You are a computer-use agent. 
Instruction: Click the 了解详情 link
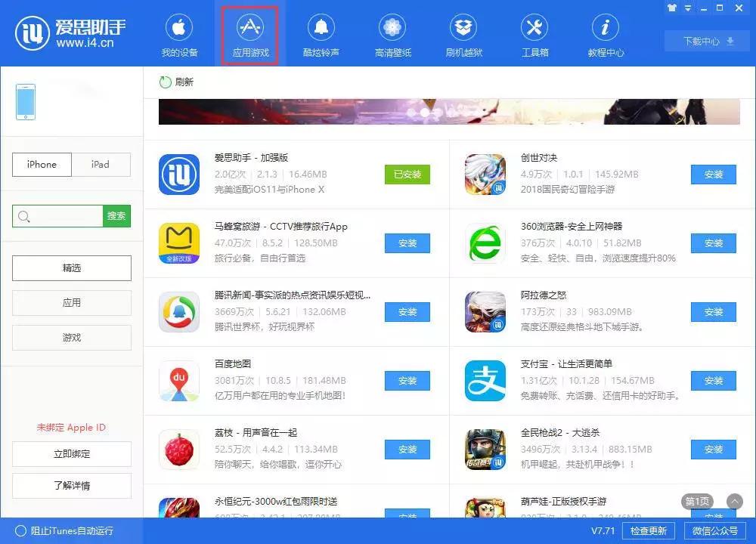click(71, 486)
